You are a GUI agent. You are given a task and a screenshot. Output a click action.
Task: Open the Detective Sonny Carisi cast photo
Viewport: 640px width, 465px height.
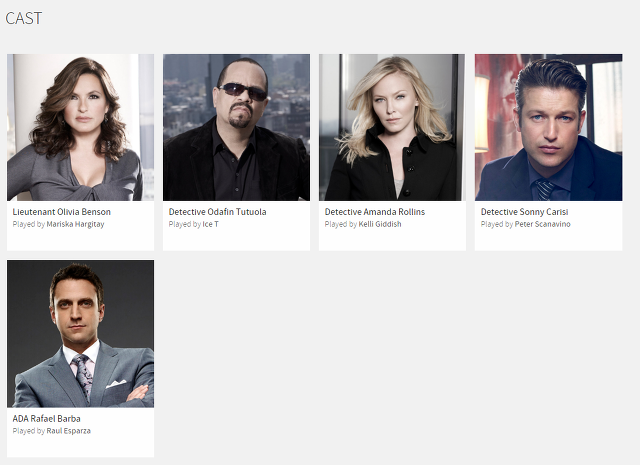point(549,127)
